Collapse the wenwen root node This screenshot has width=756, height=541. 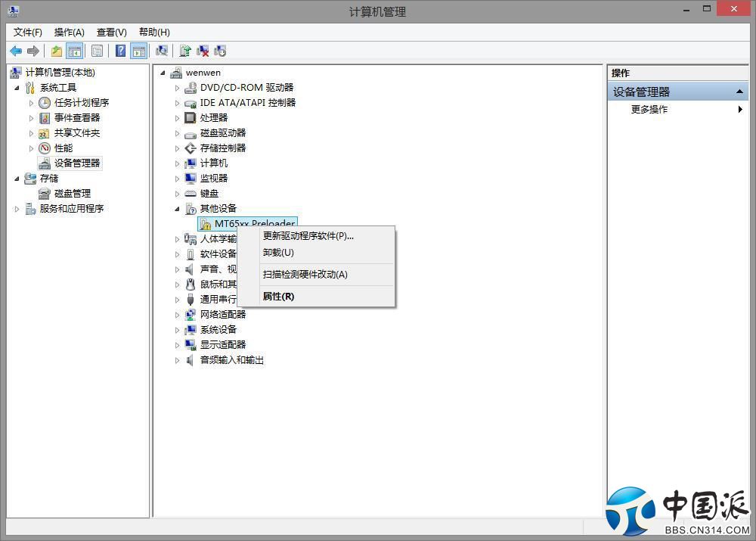(163, 73)
